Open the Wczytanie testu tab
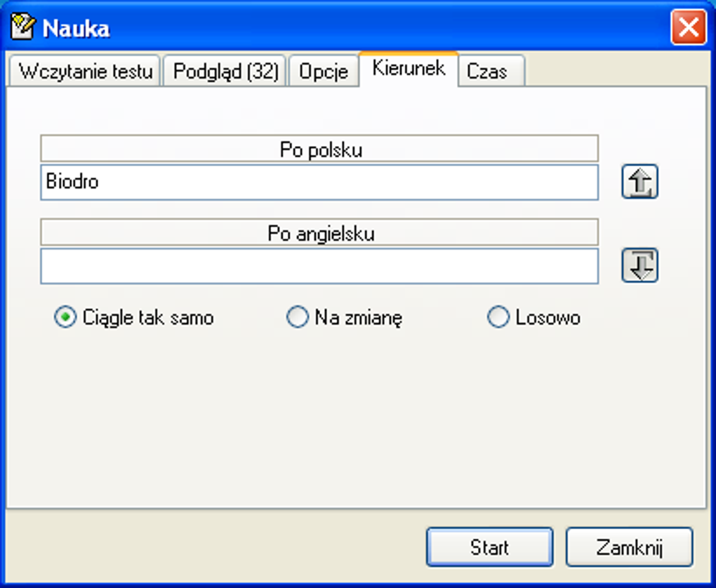This screenshot has height=588, width=716. (x=86, y=72)
